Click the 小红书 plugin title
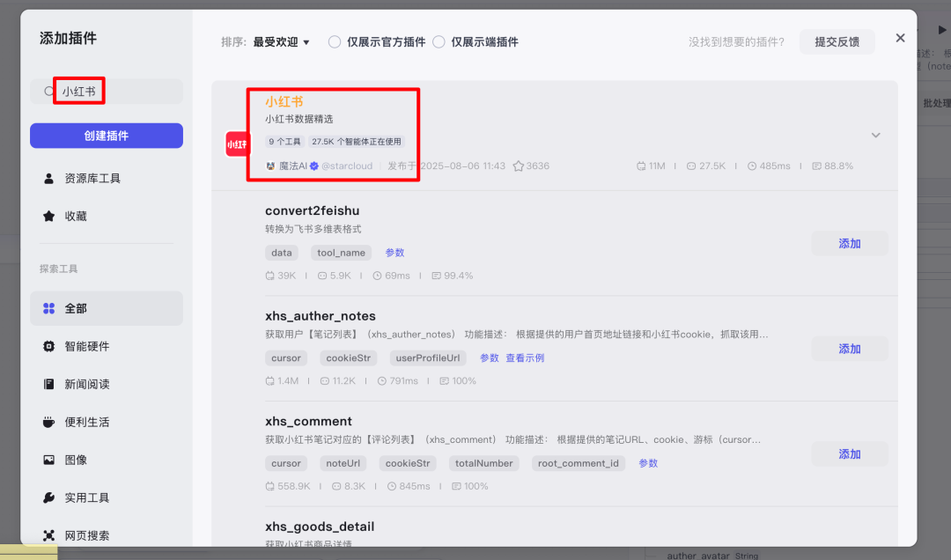This screenshot has width=951, height=560. (284, 101)
